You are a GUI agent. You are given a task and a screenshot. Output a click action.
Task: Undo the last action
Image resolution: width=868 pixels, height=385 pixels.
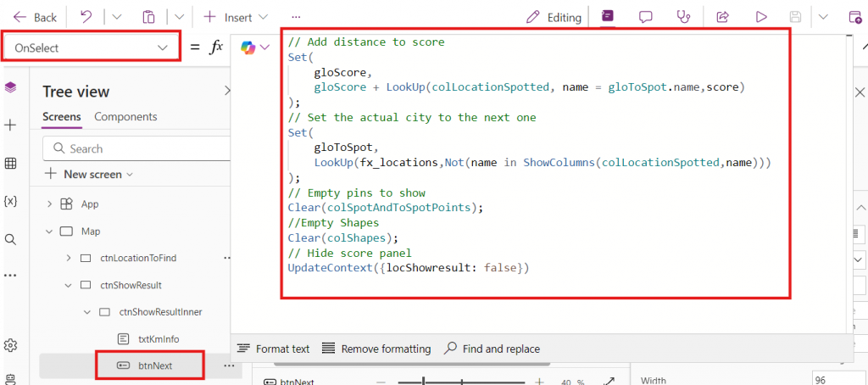click(x=86, y=17)
